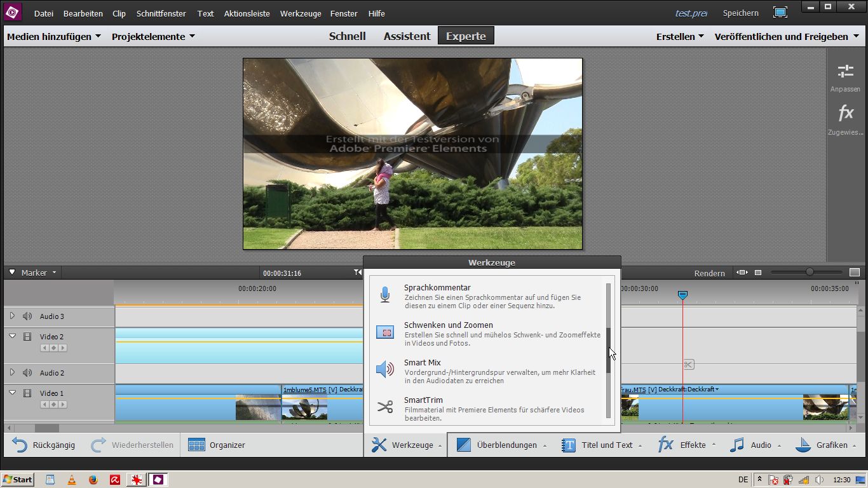Click the timeline zoom slider handle

[x=810, y=272]
